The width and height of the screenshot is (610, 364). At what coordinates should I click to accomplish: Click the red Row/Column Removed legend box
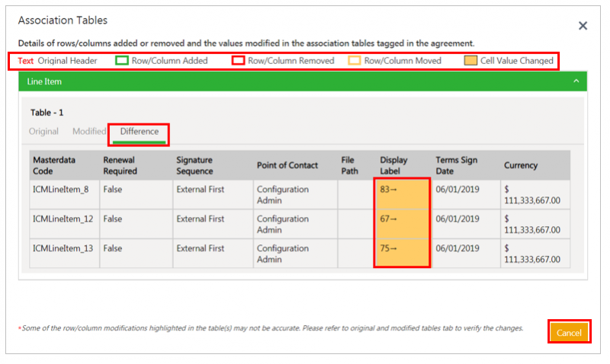click(238, 60)
